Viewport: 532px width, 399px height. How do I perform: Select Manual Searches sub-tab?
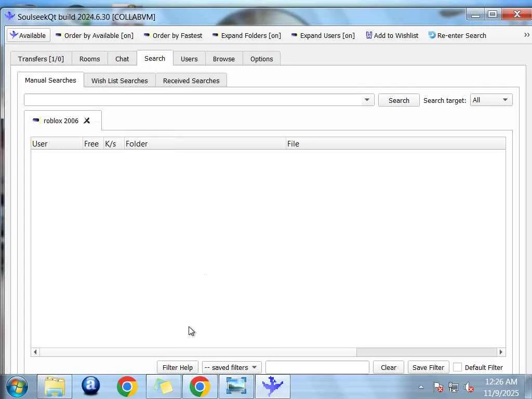(x=50, y=80)
